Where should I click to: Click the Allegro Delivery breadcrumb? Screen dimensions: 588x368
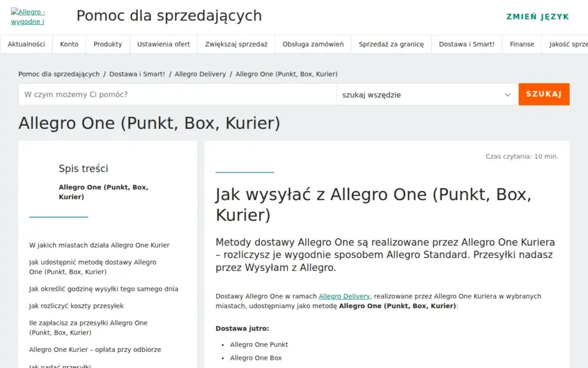point(200,74)
